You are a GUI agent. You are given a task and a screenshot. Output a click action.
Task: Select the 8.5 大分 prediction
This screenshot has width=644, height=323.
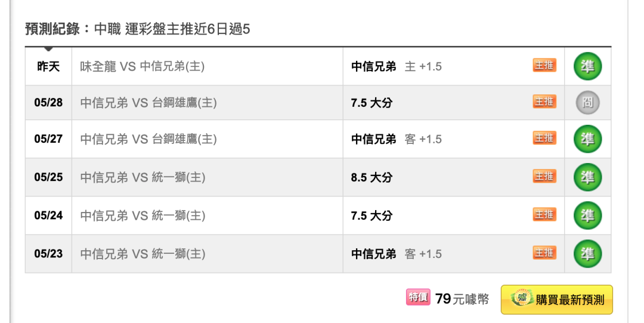click(x=371, y=177)
